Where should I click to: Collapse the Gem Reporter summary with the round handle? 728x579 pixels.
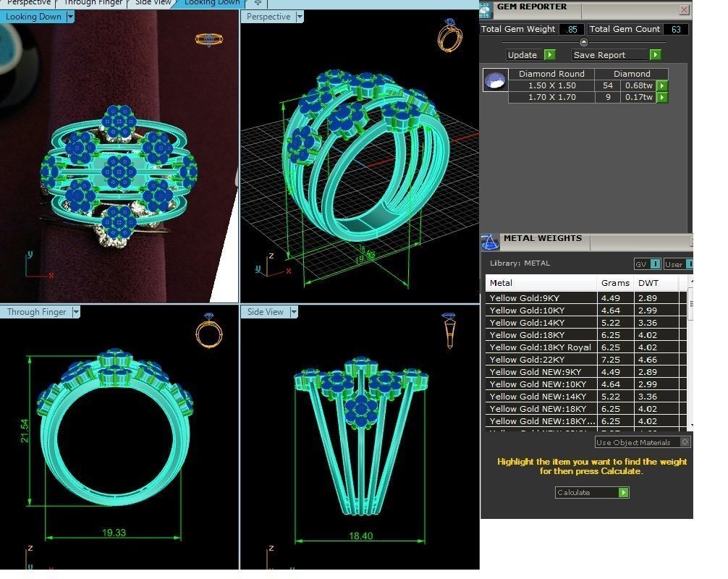point(583,42)
